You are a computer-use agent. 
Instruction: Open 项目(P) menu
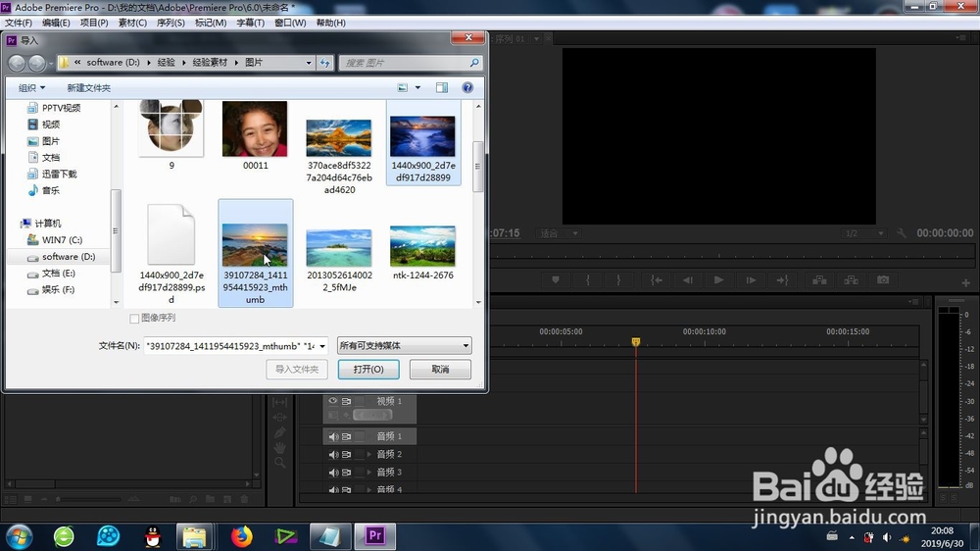pyautogui.click(x=94, y=23)
